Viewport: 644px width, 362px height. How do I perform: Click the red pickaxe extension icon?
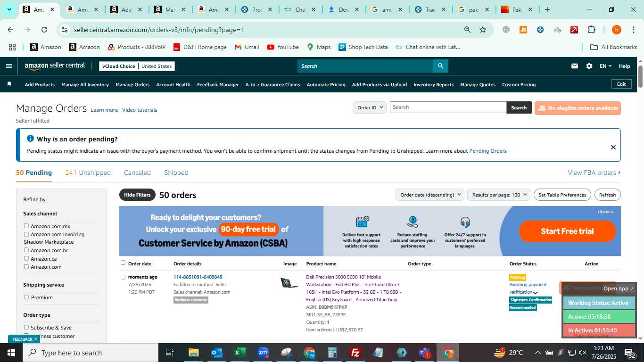(x=574, y=30)
